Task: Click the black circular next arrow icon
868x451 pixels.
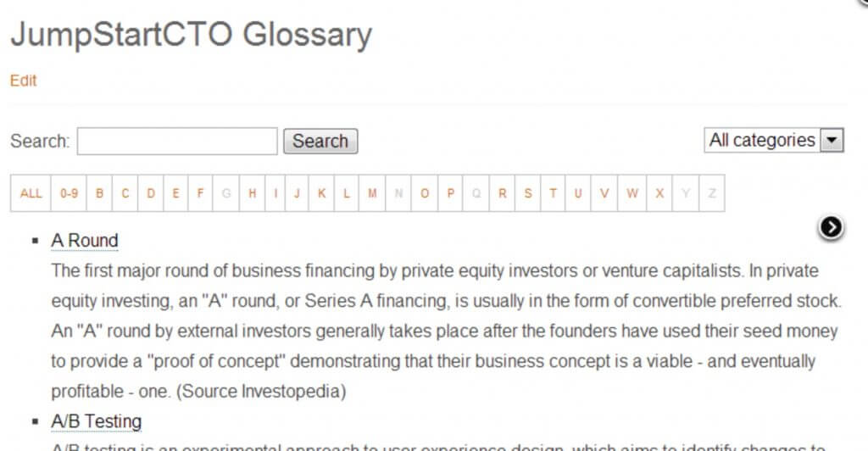Action: click(x=832, y=226)
